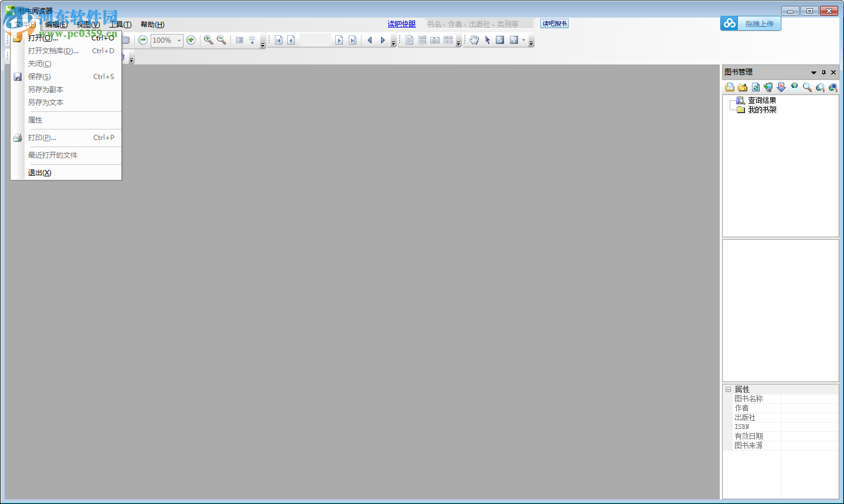Click the 读吧搜书 button
Screen dimensions: 844x504
554,23
